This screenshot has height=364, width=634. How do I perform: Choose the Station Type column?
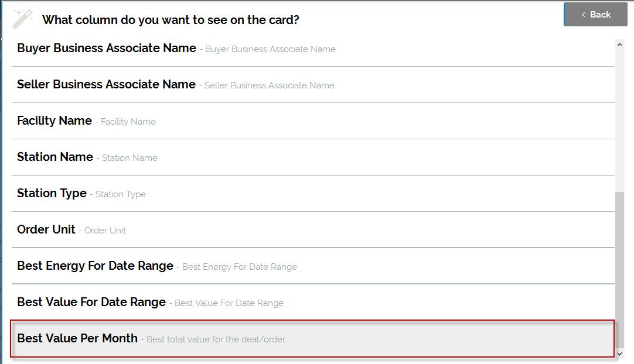52,194
